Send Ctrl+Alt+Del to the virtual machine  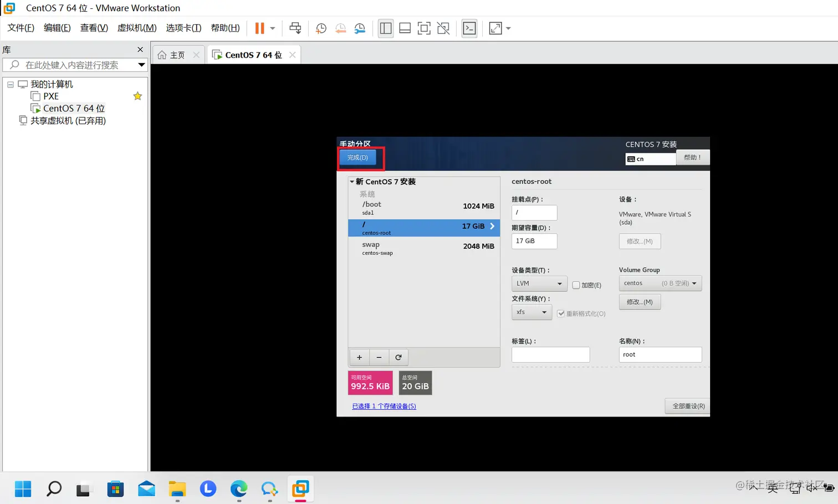(295, 28)
